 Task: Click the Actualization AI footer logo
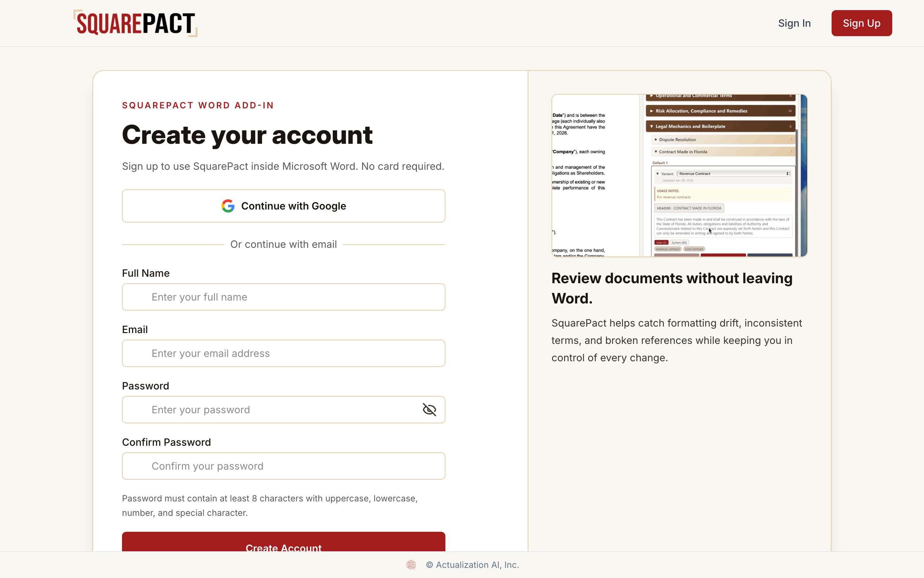click(411, 565)
